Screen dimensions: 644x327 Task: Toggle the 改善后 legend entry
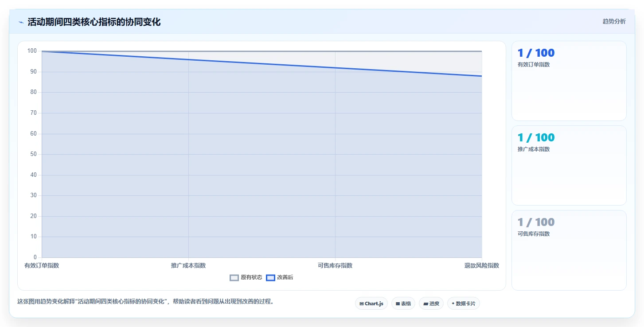coord(280,277)
